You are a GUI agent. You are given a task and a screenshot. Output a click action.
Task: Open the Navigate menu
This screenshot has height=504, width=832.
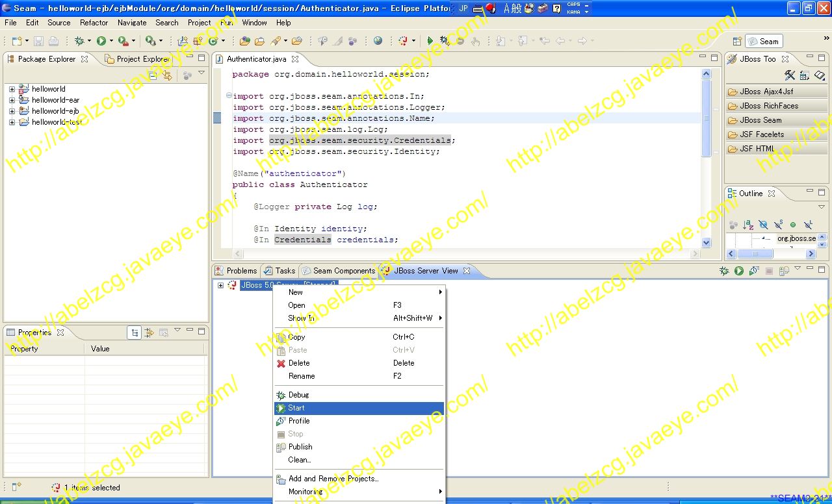pyautogui.click(x=132, y=23)
